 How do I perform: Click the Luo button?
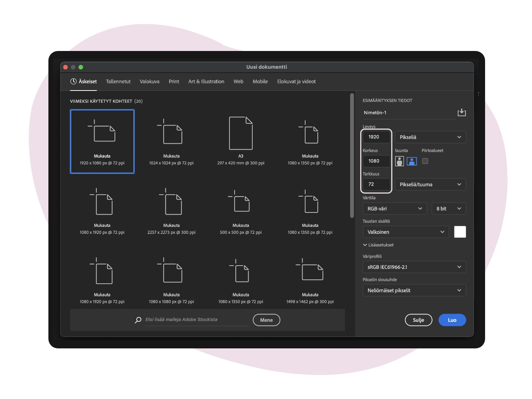(452, 320)
